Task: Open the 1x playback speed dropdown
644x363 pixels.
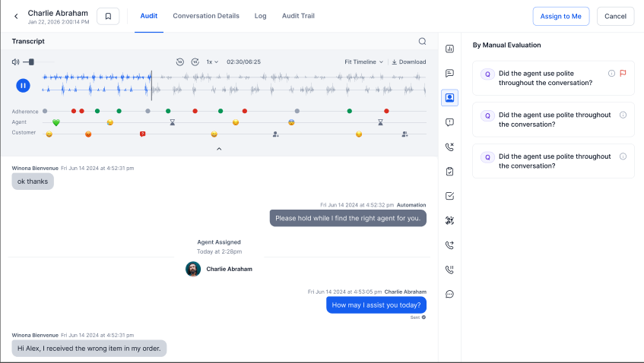Action: pyautogui.click(x=212, y=62)
